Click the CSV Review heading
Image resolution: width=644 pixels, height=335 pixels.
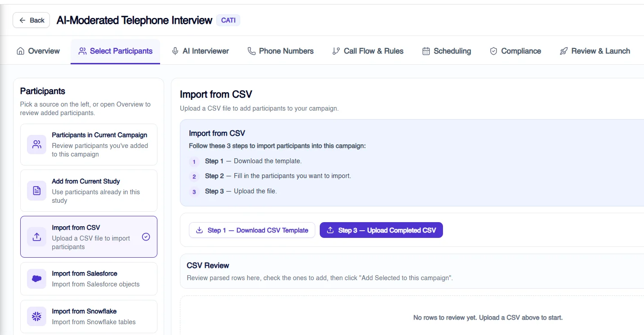click(x=208, y=265)
